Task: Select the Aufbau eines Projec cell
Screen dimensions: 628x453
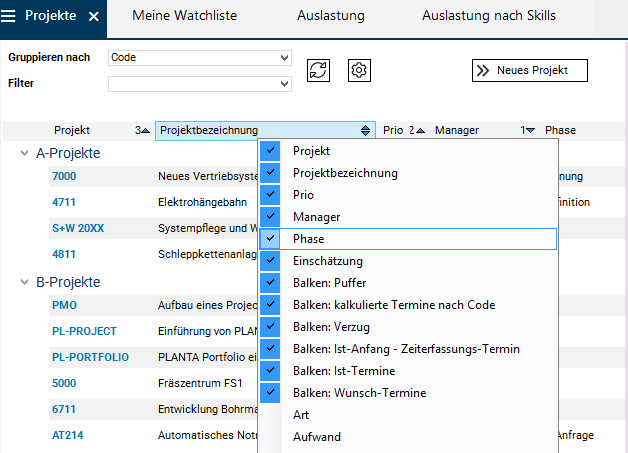Action: point(207,305)
